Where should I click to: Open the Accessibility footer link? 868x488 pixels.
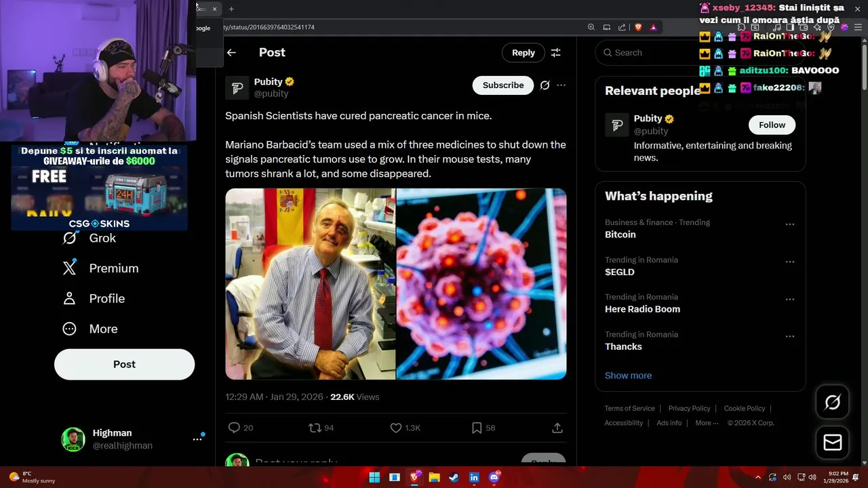pos(624,423)
